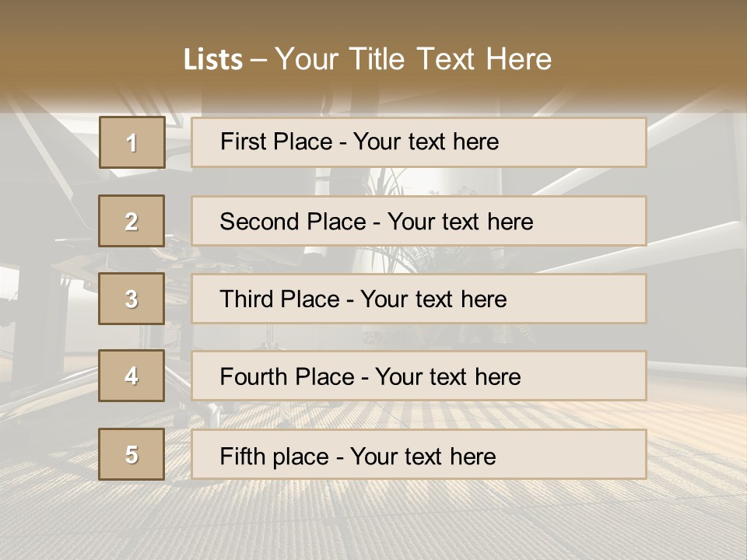
Task: Click the number 3 box
Action: [x=132, y=299]
